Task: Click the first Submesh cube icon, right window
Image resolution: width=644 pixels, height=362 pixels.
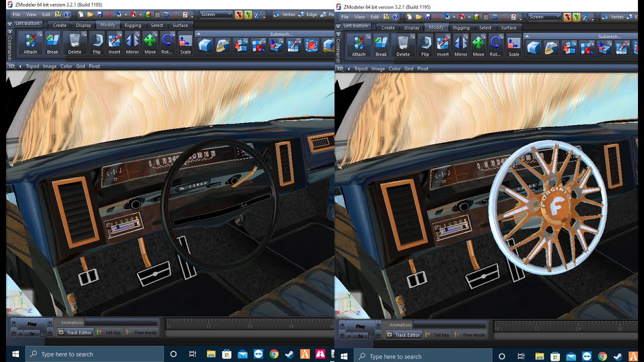Action: (x=533, y=48)
